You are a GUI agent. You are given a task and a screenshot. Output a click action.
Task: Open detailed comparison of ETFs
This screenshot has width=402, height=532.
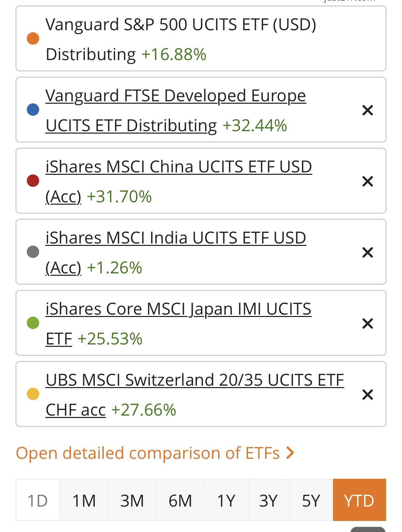click(x=148, y=453)
